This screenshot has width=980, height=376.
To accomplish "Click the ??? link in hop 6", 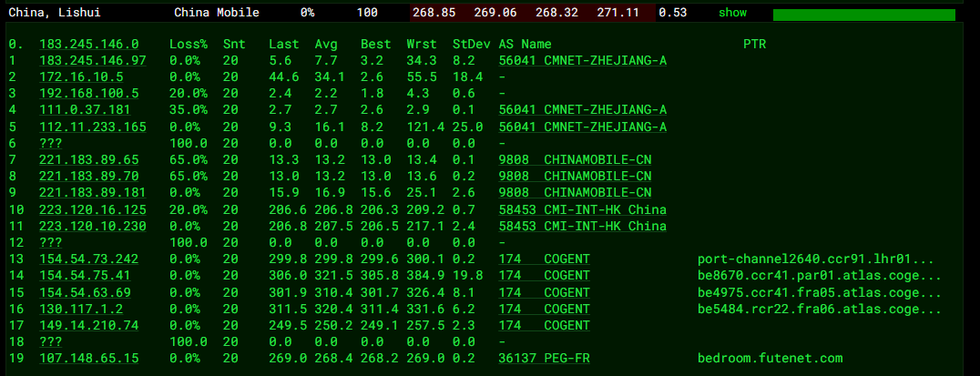I will coord(51,143).
